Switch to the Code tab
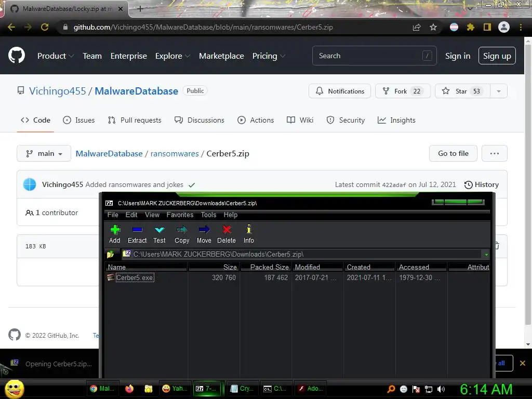Screen dimensions: 532x399 [x=36, y=120]
